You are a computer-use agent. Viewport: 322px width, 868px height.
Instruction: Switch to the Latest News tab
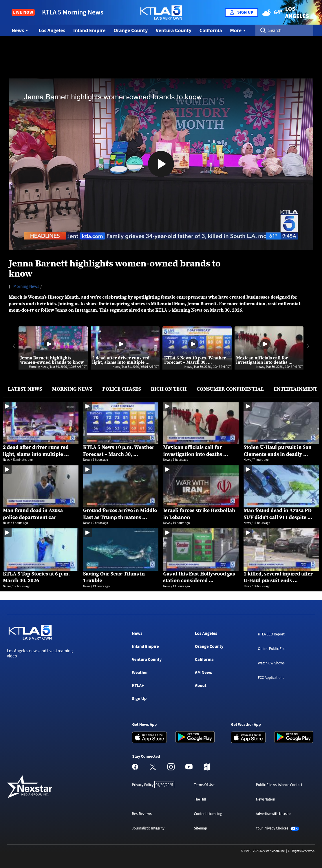(x=25, y=389)
